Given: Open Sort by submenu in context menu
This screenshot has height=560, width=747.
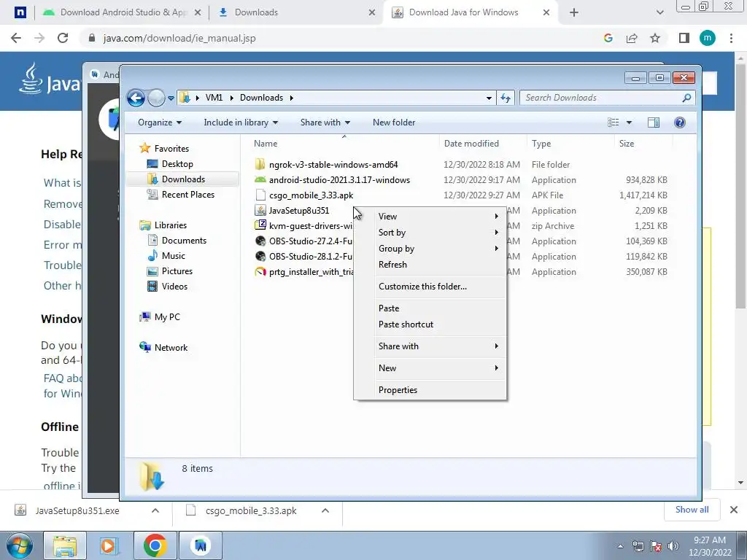Looking at the screenshot, I should (430, 233).
